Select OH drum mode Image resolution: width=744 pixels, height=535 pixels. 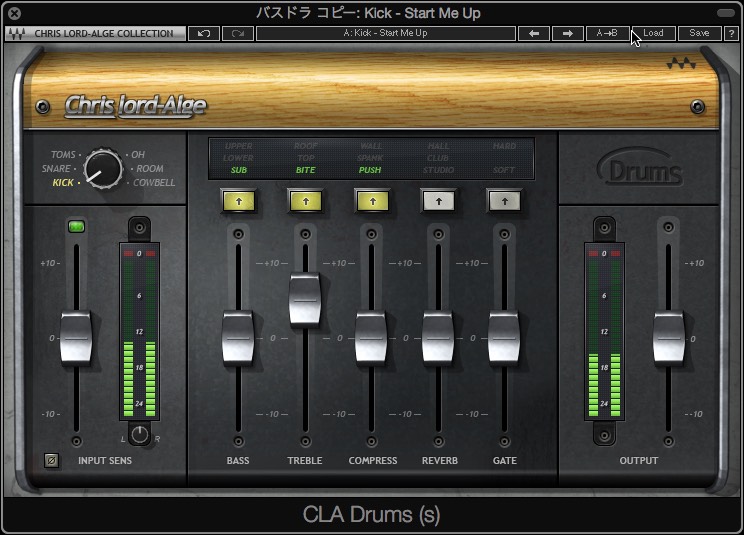(138, 155)
